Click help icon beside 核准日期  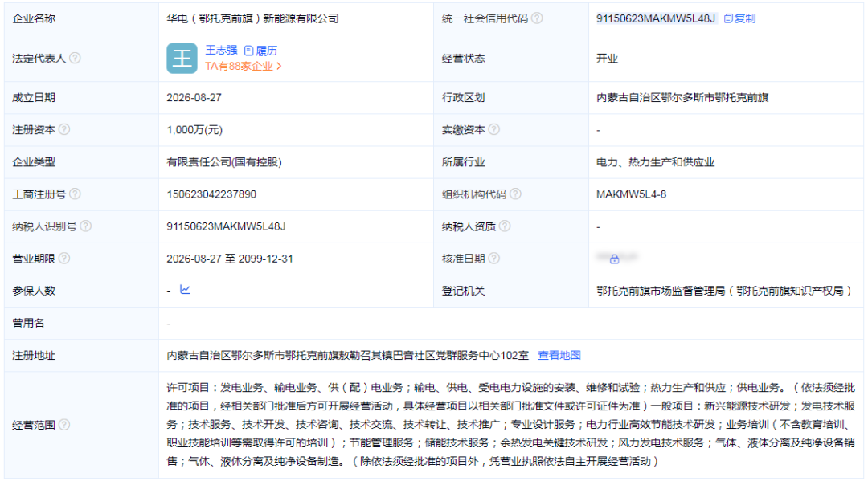click(x=493, y=259)
